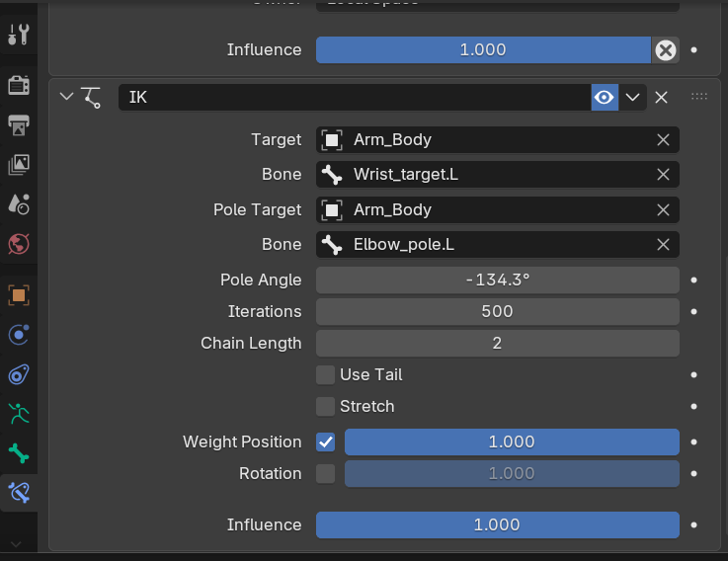Open the Render properties tab
Screen dimensions: 728x561
point(18,85)
